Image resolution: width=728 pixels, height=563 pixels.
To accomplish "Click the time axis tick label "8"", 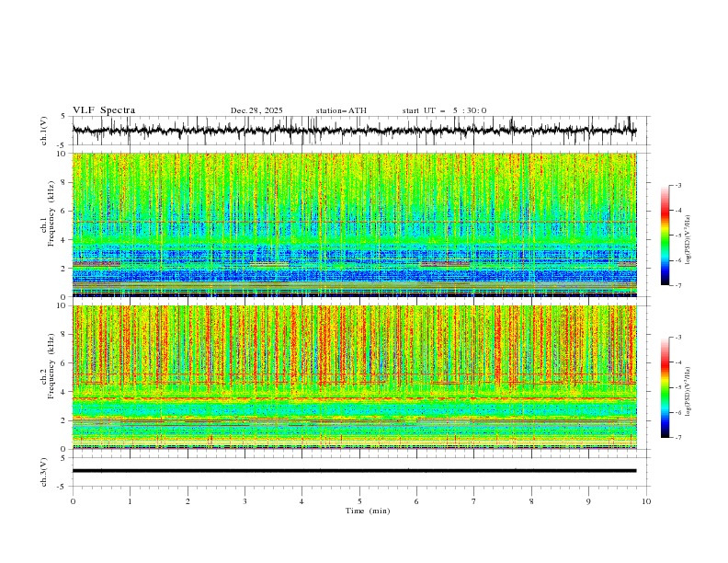I will click(531, 501).
